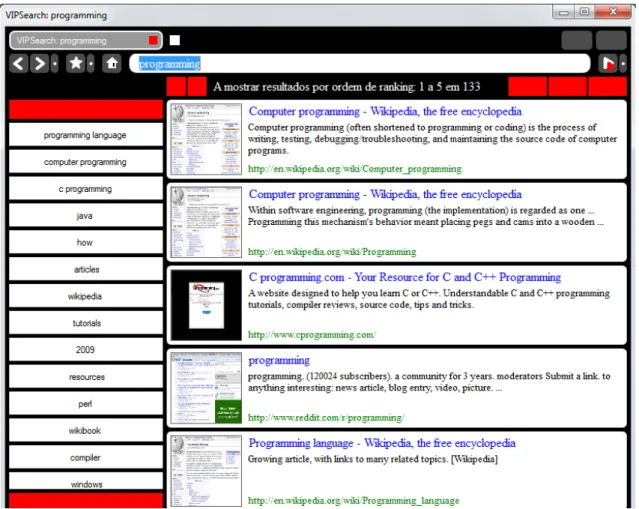Click the red scroll bar above programming language
Screen dimensions: 639x509
[86, 110]
